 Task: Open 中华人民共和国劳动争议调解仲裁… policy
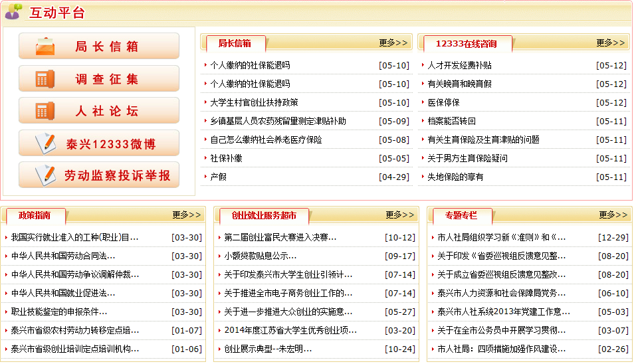pos(75,275)
